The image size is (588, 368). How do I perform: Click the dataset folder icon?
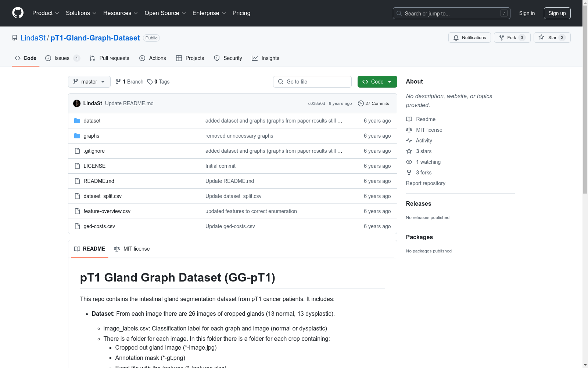coord(77,121)
